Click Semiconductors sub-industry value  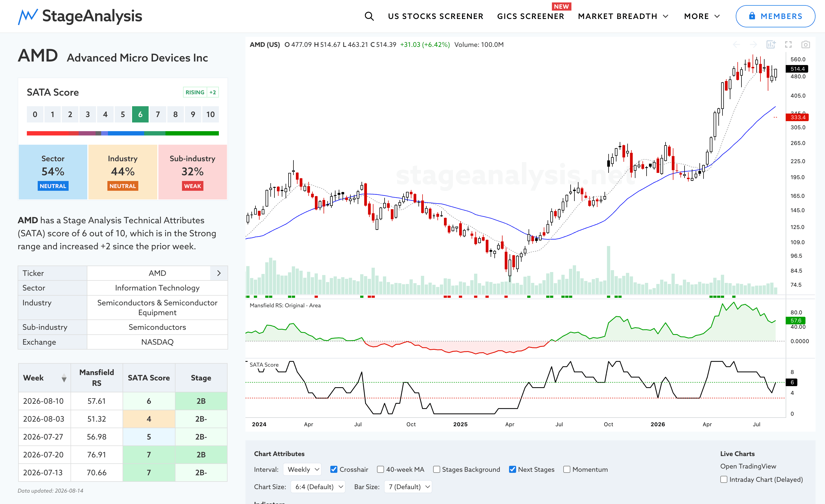tap(157, 327)
